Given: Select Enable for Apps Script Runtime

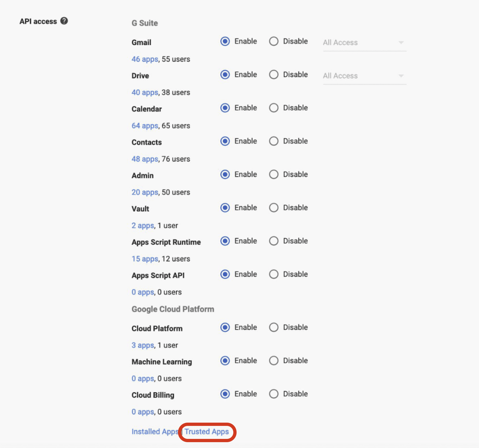Looking at the screenshot, I should [225, 241].
